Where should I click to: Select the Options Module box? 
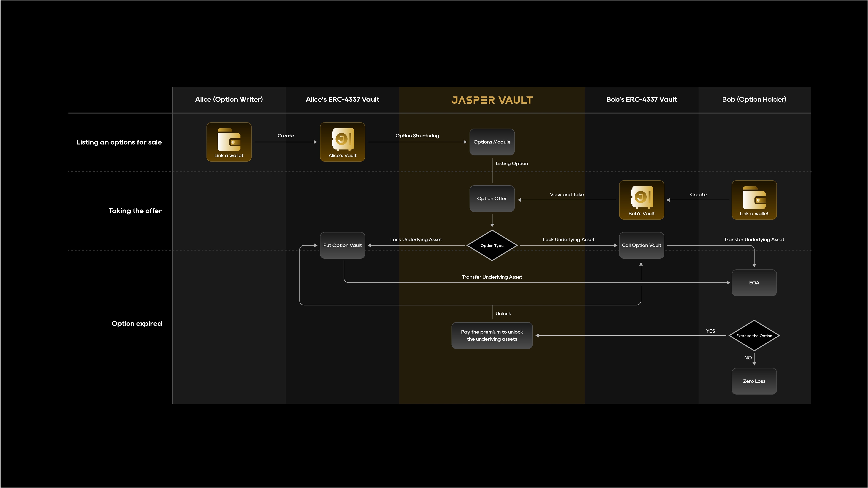pos(492,142)
